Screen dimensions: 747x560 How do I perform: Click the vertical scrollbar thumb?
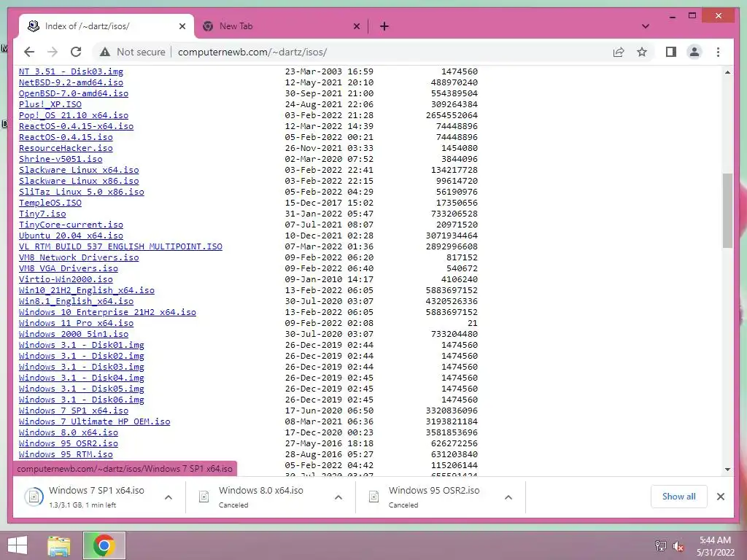click(727, 210)
